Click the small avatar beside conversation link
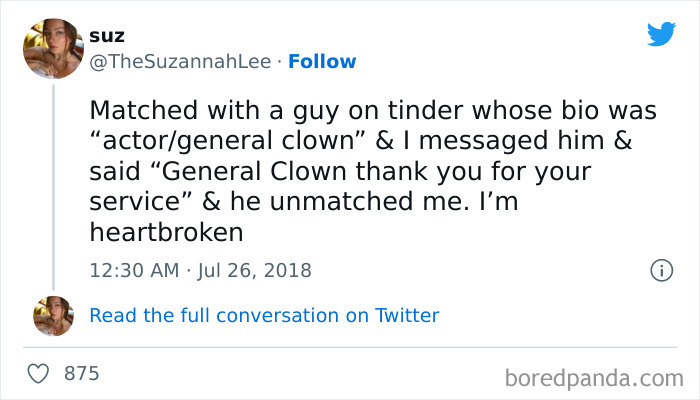The height and width of the screenshot is (400, 700). click(x=53, y=315)
